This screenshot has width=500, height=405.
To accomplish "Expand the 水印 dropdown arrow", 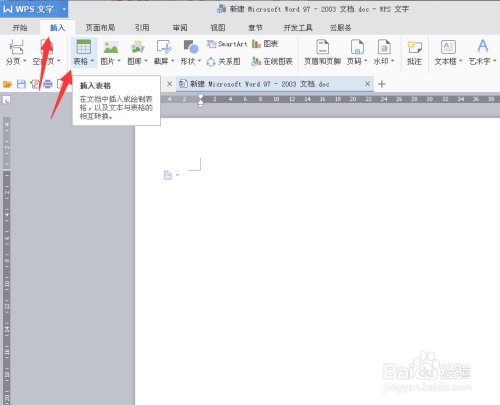I will (393, 61).
